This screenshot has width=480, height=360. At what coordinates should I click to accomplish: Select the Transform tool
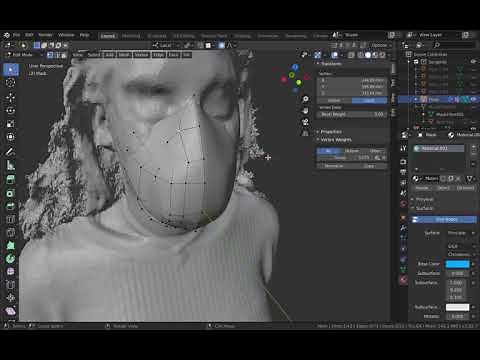point(11,137)
